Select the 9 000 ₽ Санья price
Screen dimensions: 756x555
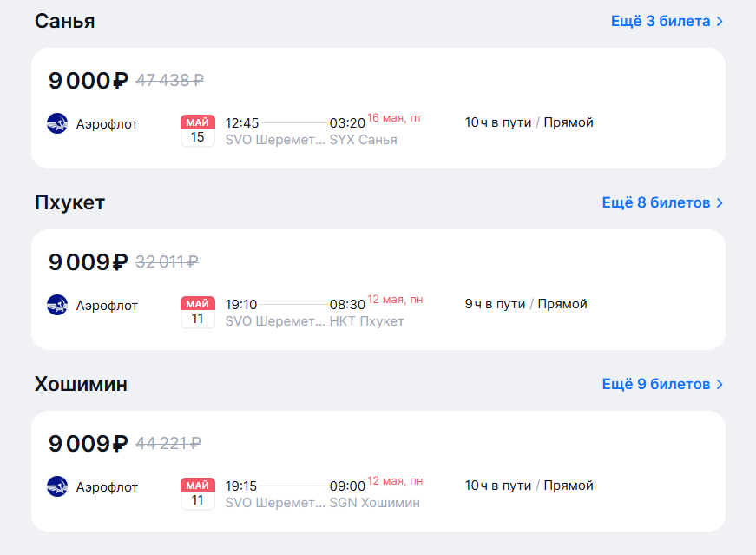click(x=89, y=81)
